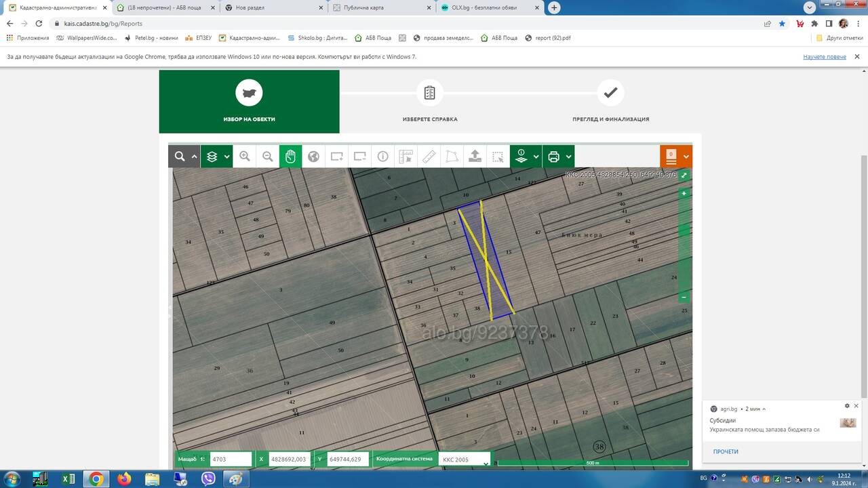868x488 pixels.
Task: Select the remove-by-rectangle selection tool
Action: tap(360, 157)
